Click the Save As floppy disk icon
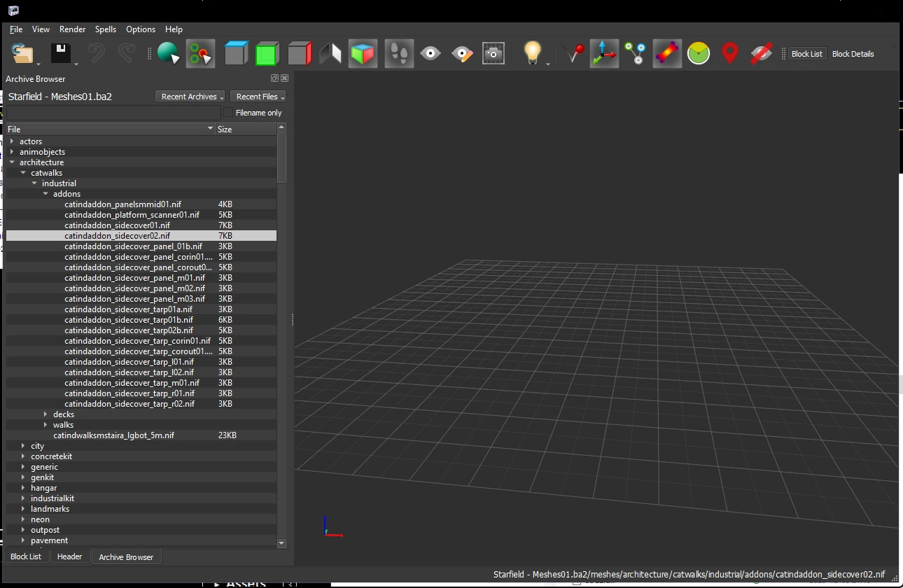The width and height of the screenshot is (903, 588). (60, 53)
